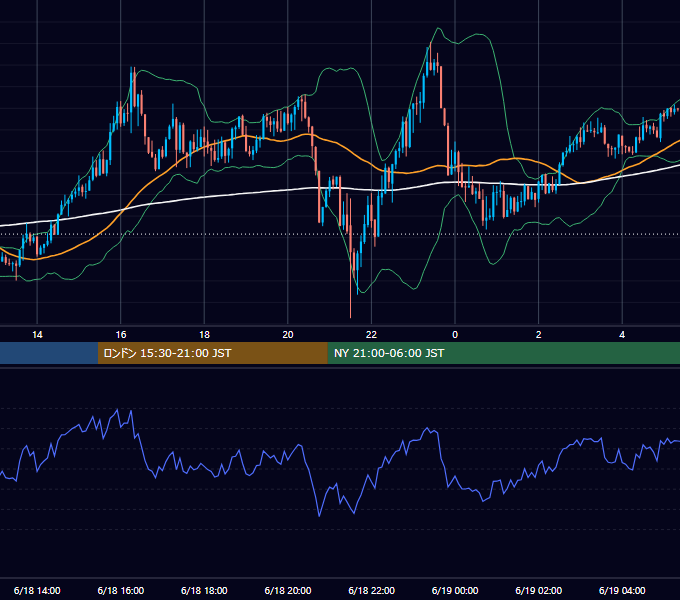680x600 pixels.
Task: Click the 22 hour axis label
Action: tap(371, 335)
